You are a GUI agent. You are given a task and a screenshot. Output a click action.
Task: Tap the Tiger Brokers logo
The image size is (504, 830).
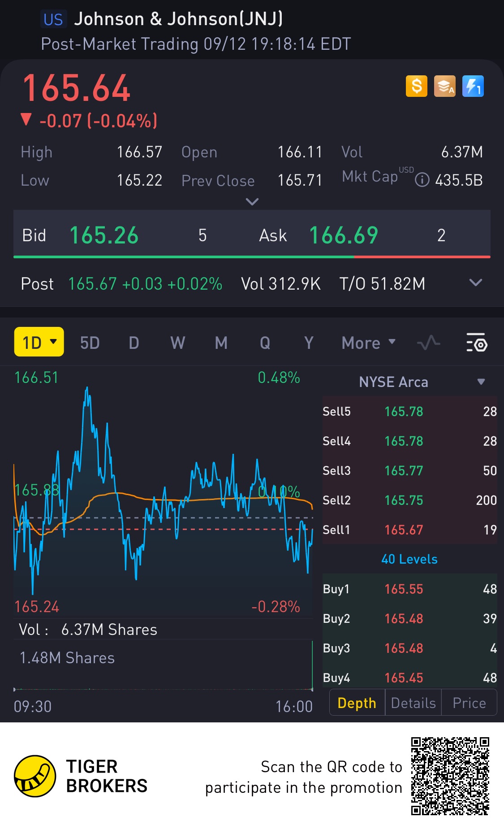pos(35,776)
